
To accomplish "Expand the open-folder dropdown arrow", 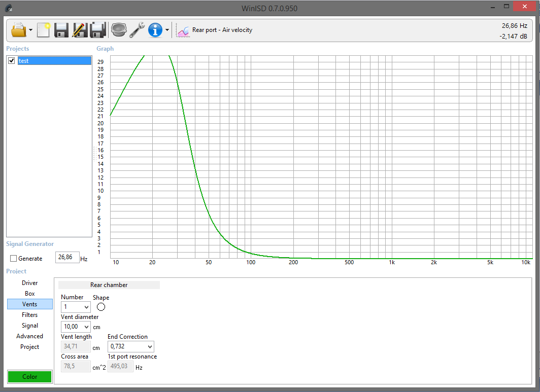I will 30,30.
